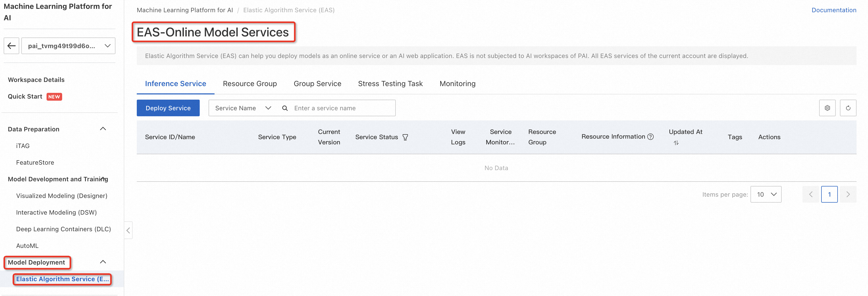This screenshot has height=296, width=868.
Task: Open the Stress Testing Task tab
Action: (x=390, y=83)
